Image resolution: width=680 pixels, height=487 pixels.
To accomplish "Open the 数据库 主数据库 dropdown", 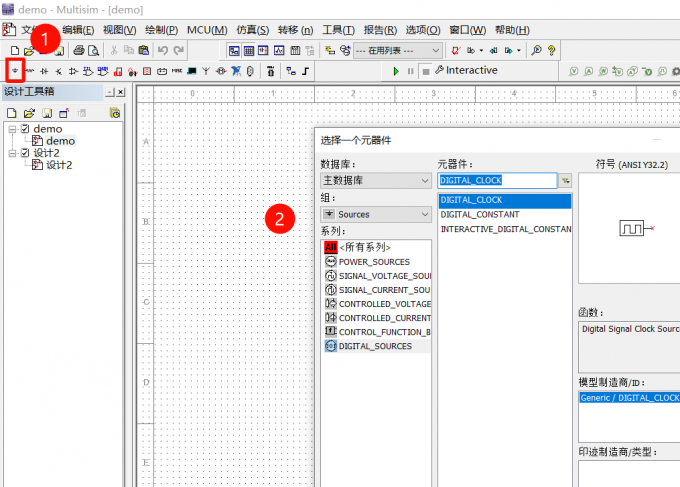I will coord(376,180).
